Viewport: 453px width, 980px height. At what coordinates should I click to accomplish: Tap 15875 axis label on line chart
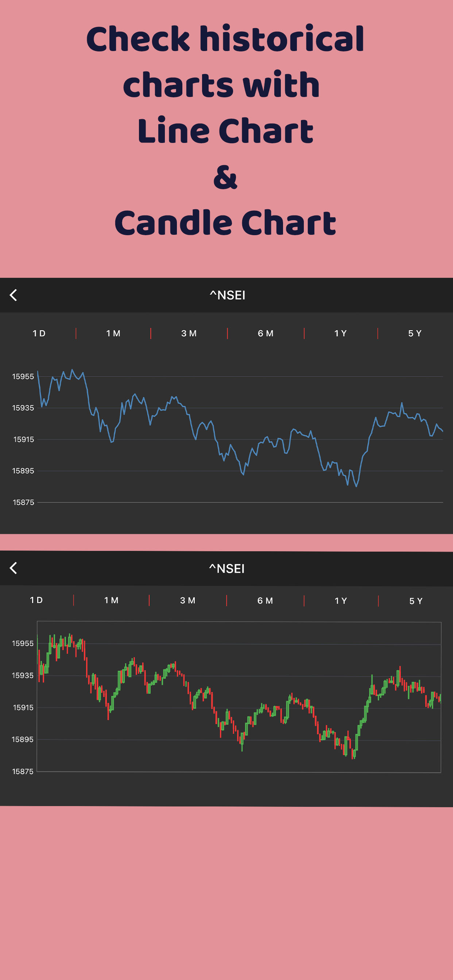24,503
